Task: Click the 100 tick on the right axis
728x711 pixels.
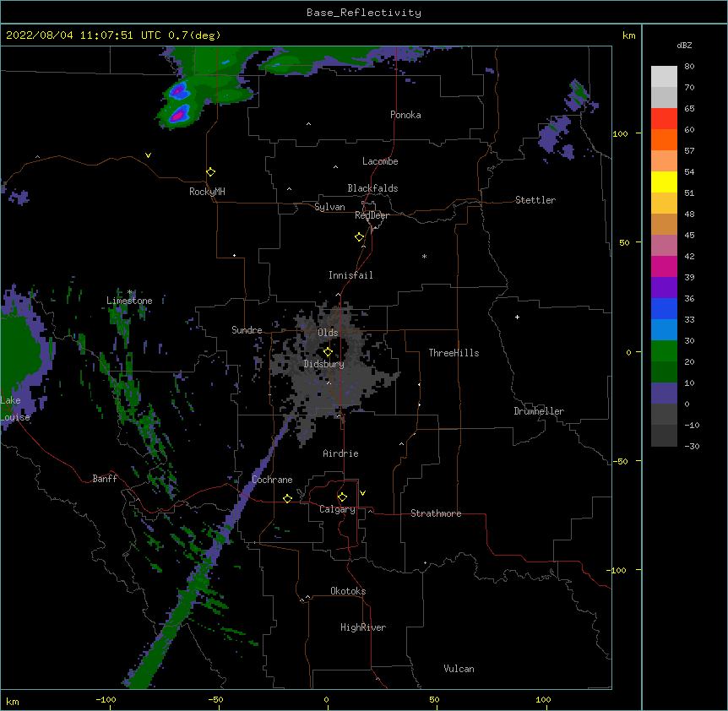Action: (x=620, y=133)
